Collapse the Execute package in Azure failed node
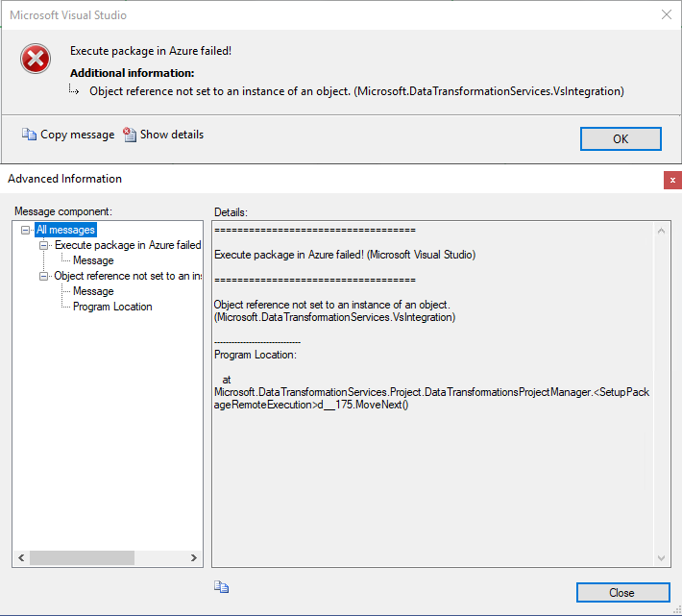This screenshot has width=682, height=616. click(44, 245)
